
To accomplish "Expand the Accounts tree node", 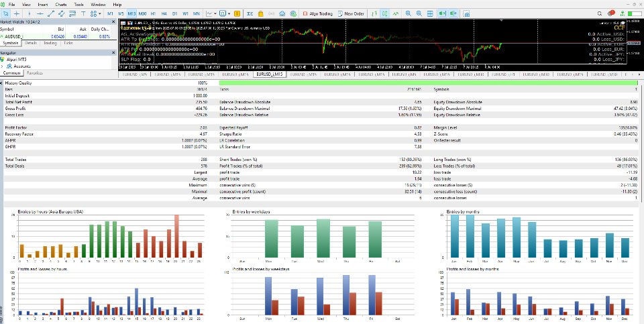I will (3, 66).
